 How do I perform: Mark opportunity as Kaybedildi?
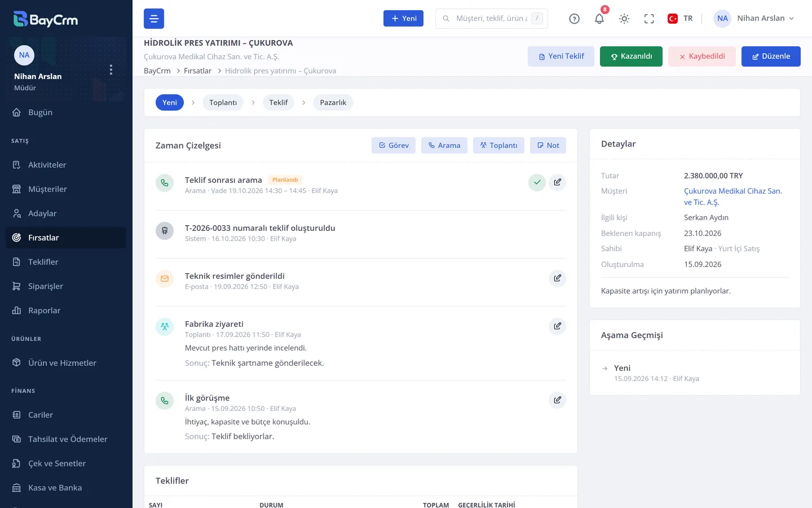pos(702,56)
